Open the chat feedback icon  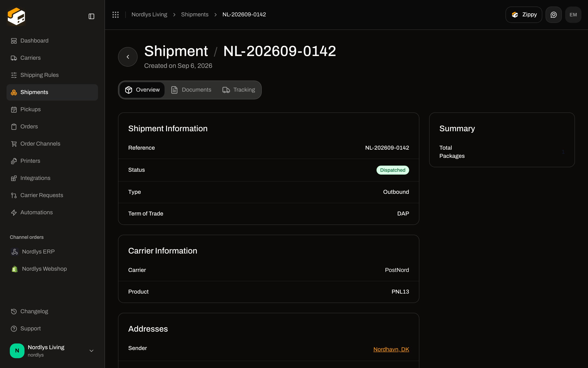(553, 15)
